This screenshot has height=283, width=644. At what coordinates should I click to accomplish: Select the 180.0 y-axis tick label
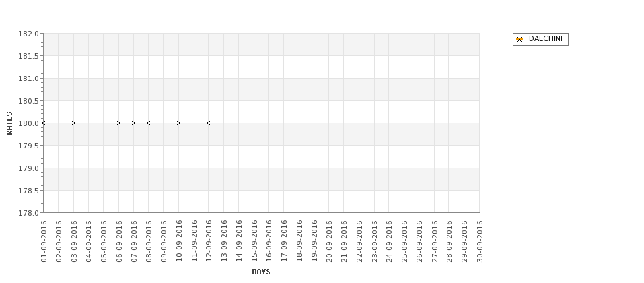coord(28,123)
